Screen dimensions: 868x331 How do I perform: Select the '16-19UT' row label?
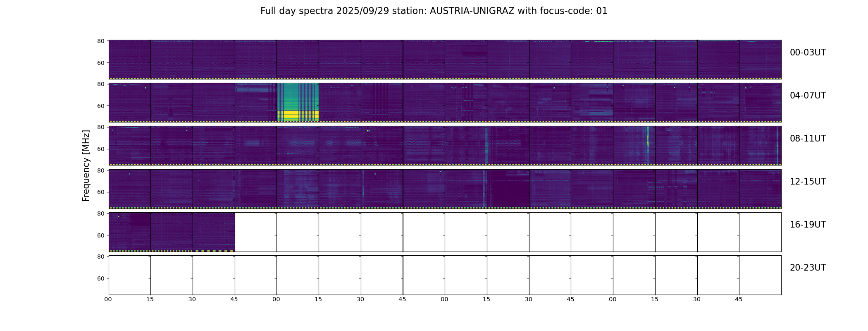808,225
